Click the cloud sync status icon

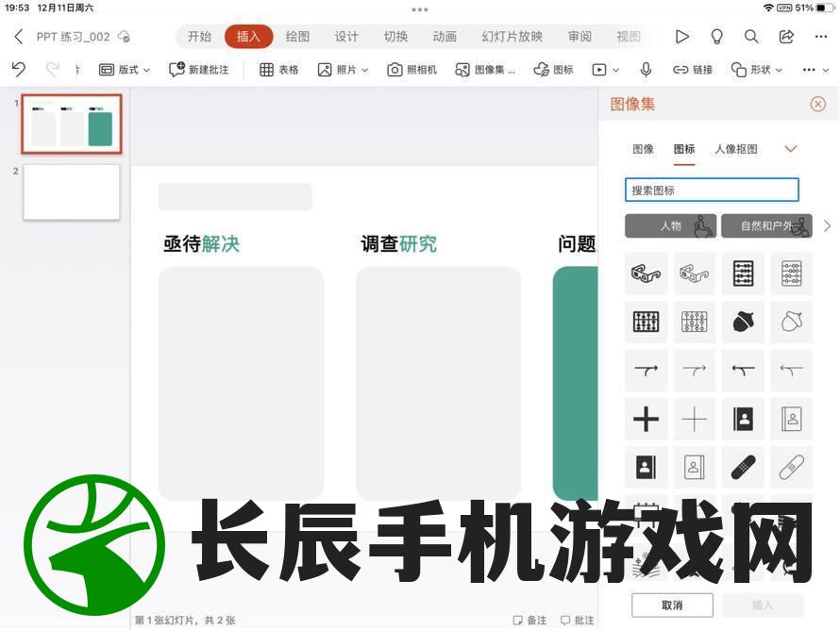click(x=125, y=37)
